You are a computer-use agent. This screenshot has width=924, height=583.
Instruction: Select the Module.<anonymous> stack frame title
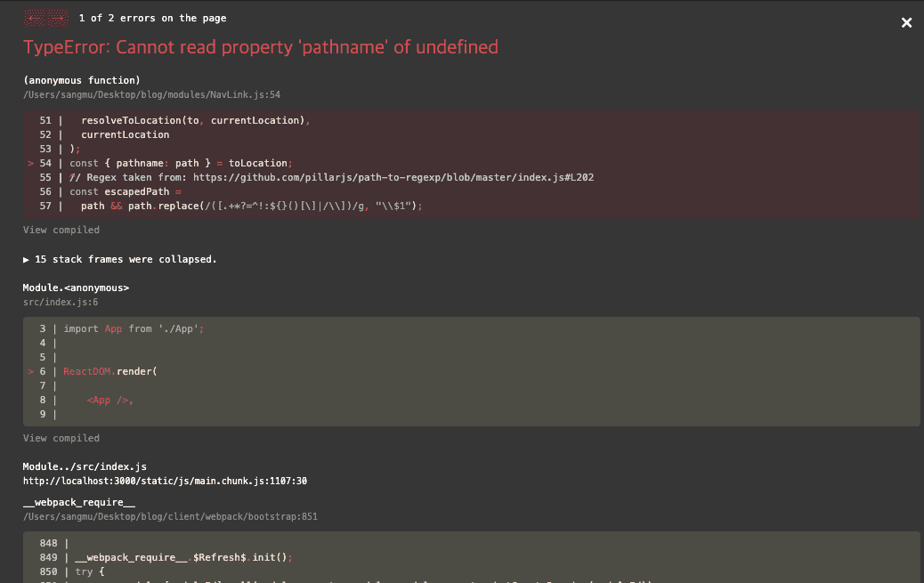[x=76, y=288]
